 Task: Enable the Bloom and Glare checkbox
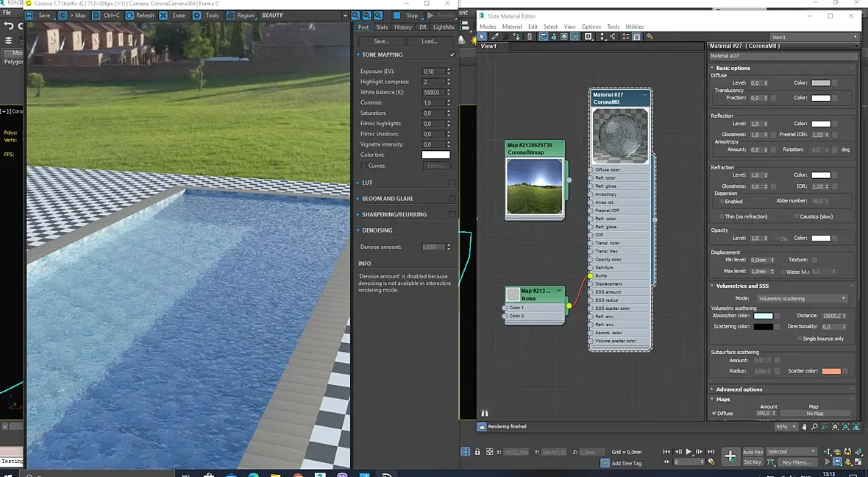tap(452, 199)
